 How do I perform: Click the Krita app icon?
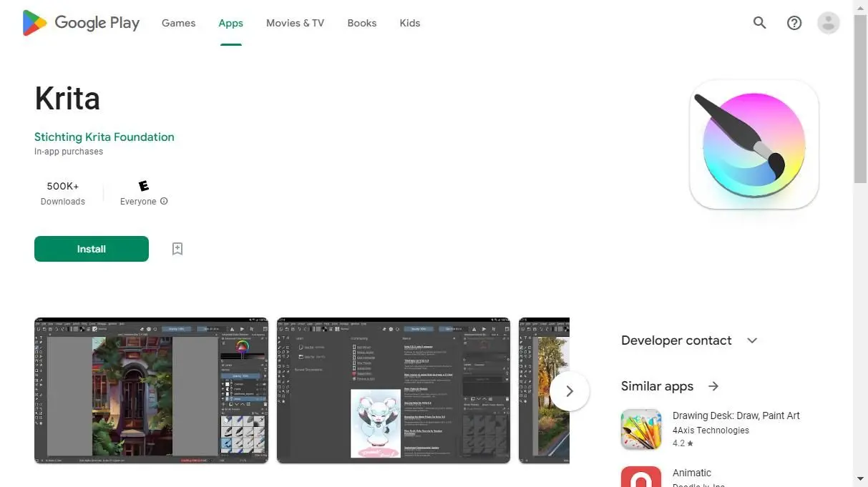point(753,144)
